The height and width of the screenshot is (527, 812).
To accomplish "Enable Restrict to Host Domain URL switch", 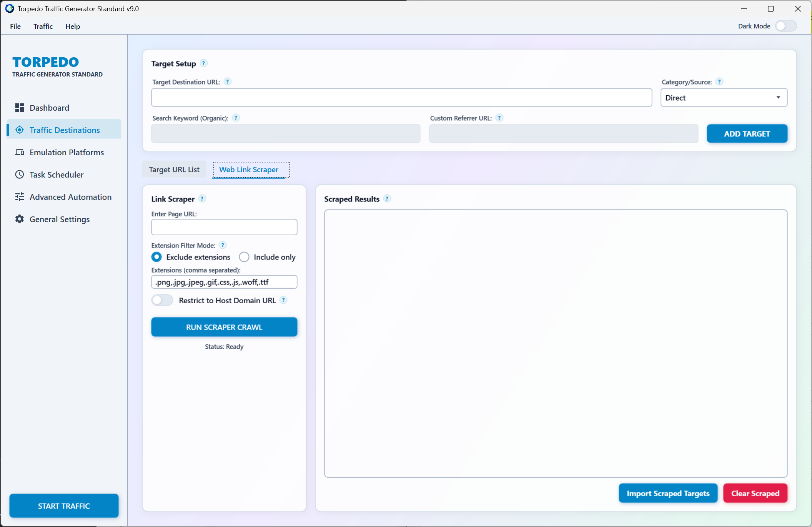I will pyautogui.click(x=162, y=300).
